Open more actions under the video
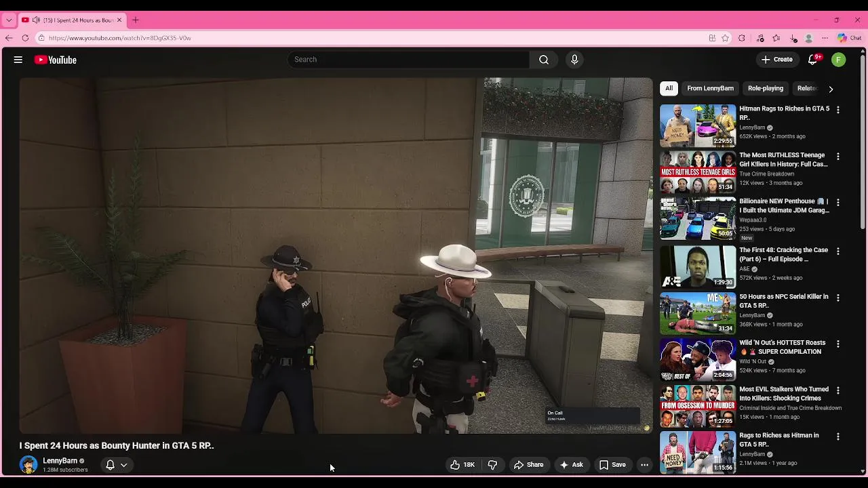The width and height of the screenshot is (868, 488). (x=644, y=465)
